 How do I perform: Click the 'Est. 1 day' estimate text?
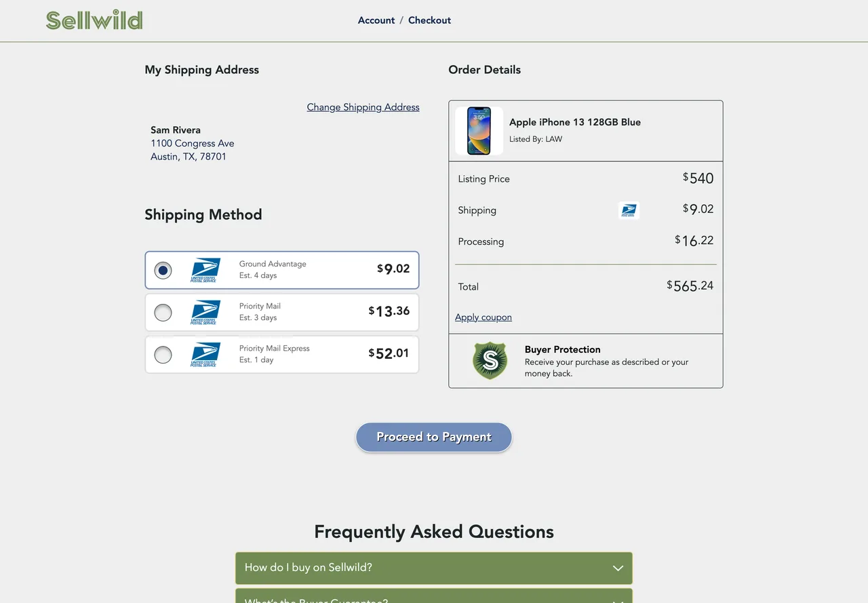(x=256, y=360)
